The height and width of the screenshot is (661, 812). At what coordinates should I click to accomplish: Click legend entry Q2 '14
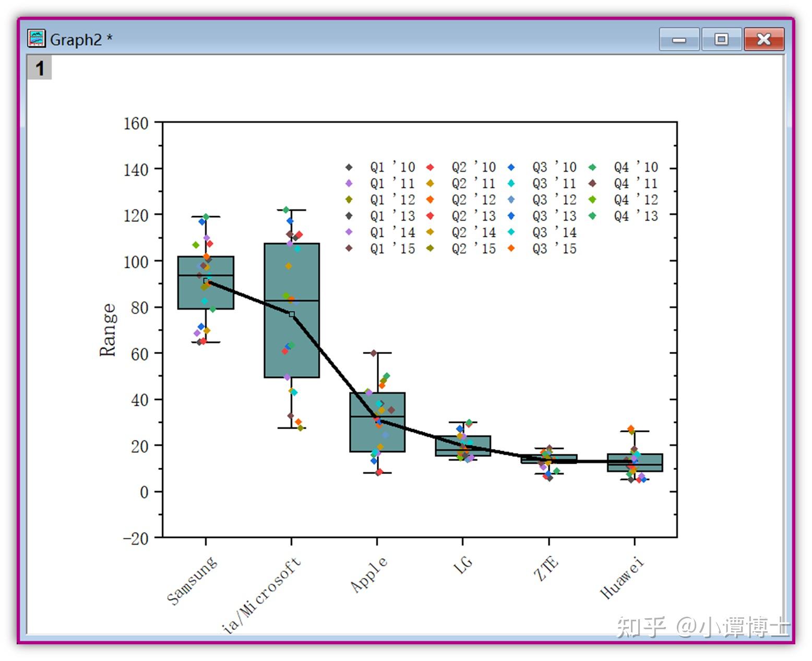(x=462, y=232)
